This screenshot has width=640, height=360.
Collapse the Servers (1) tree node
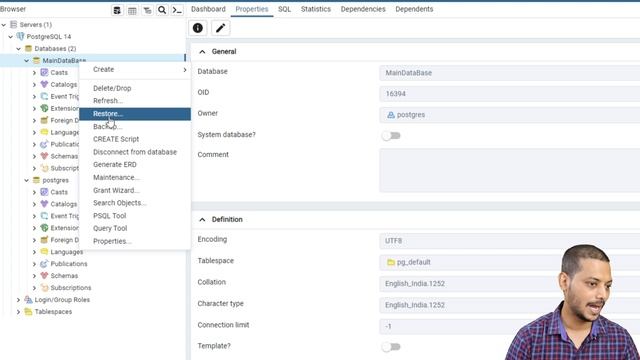[x=4, y=24]
